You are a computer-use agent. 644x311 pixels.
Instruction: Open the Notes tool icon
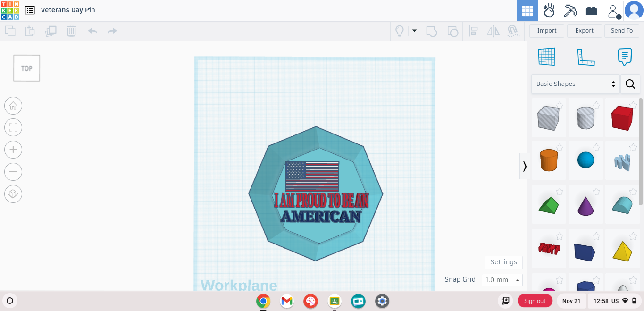click(625, 57)
